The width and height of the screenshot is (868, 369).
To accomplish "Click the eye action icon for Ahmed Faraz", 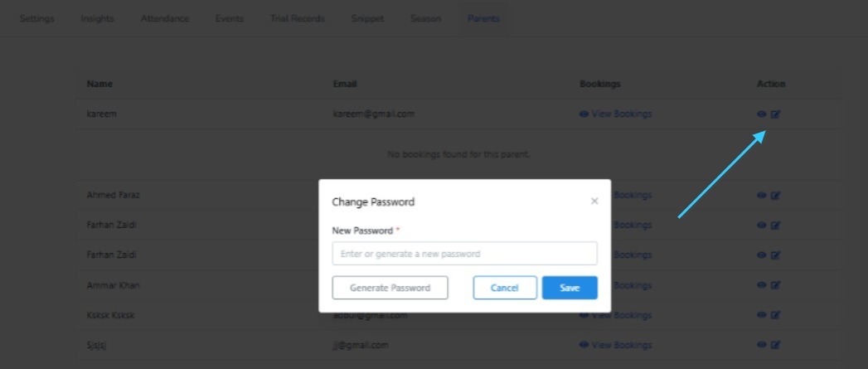I will coord(762,195).
